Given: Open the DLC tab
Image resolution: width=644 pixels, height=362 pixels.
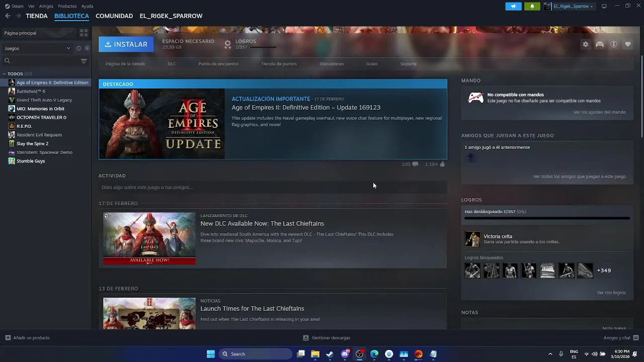Looking at the screenshot, I should (x=172, y=64).
